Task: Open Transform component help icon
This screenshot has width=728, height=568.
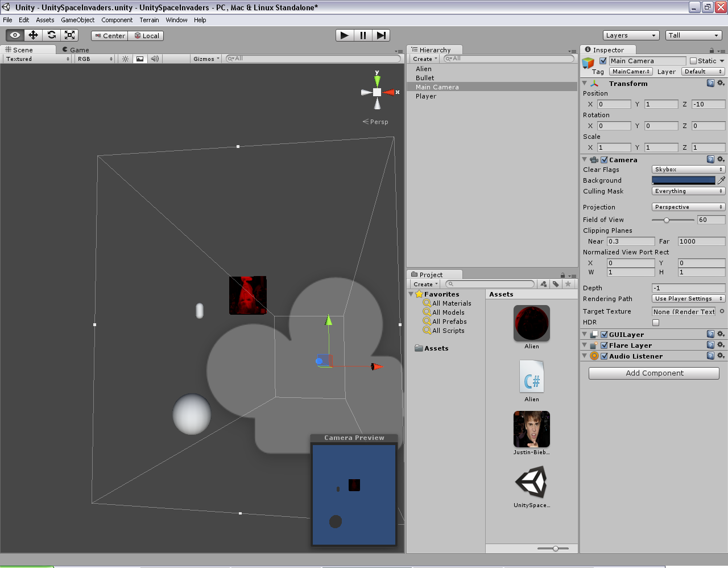Action: point(710,83)
